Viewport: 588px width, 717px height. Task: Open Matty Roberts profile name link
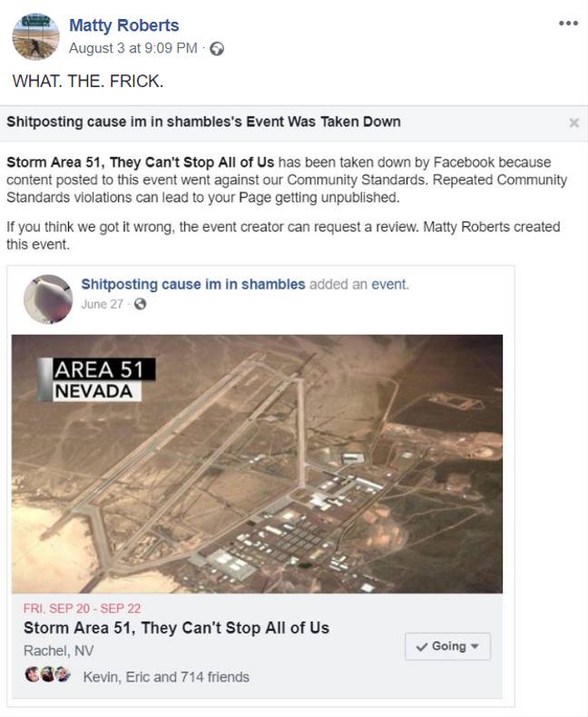coord(124,25)
